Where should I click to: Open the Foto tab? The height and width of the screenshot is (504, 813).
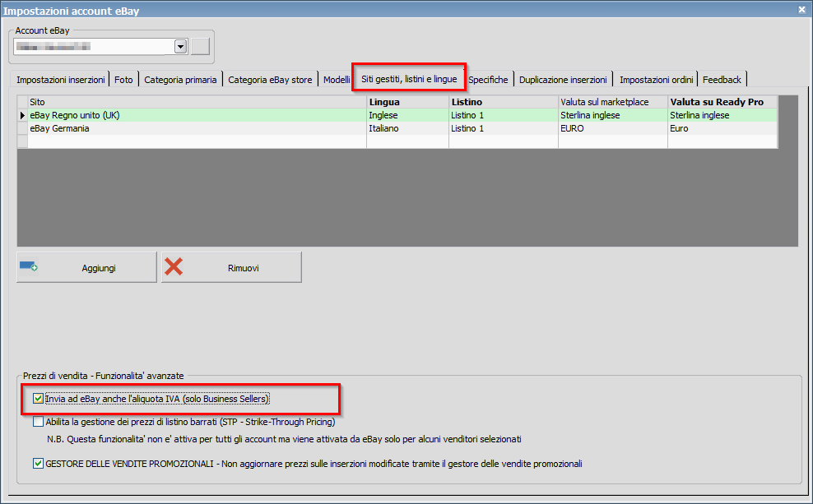123,80
